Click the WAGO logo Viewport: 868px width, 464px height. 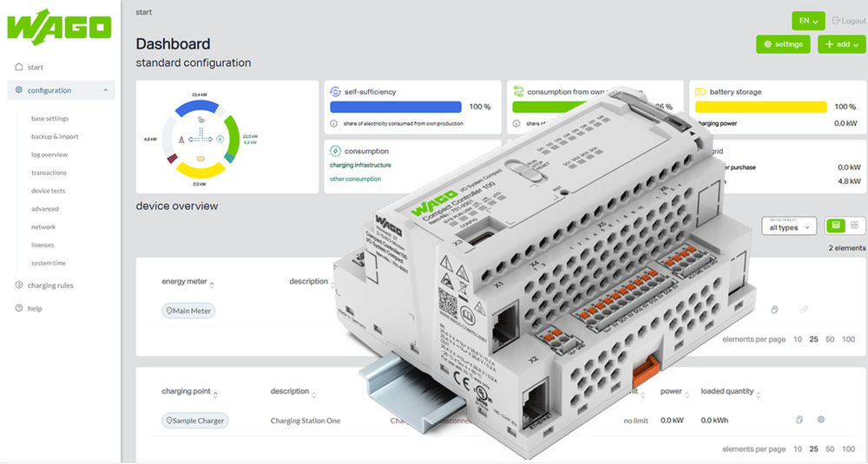59,26
